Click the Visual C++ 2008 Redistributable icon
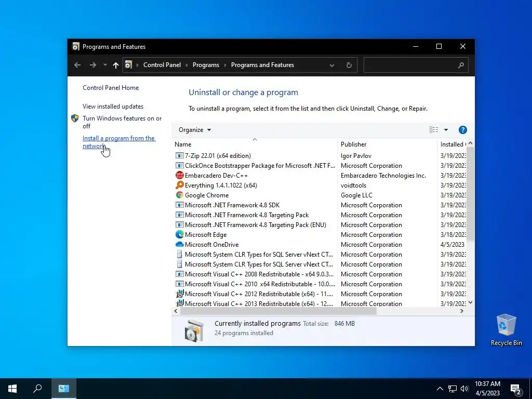 179,274
